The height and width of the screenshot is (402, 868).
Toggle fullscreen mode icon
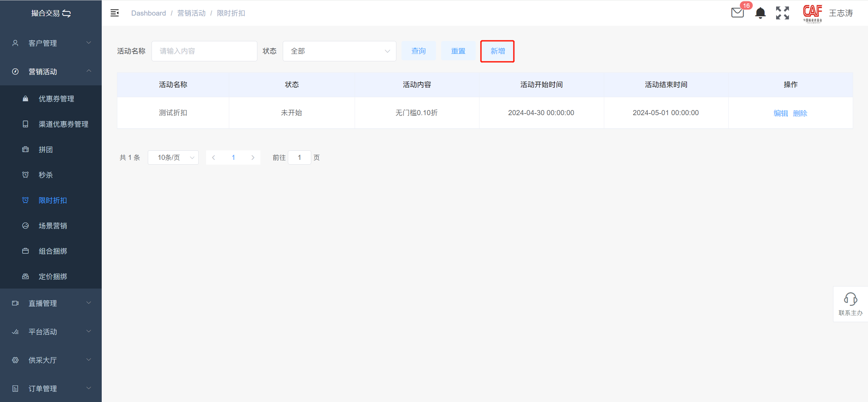pyautogui.click(x=782, y=13)
